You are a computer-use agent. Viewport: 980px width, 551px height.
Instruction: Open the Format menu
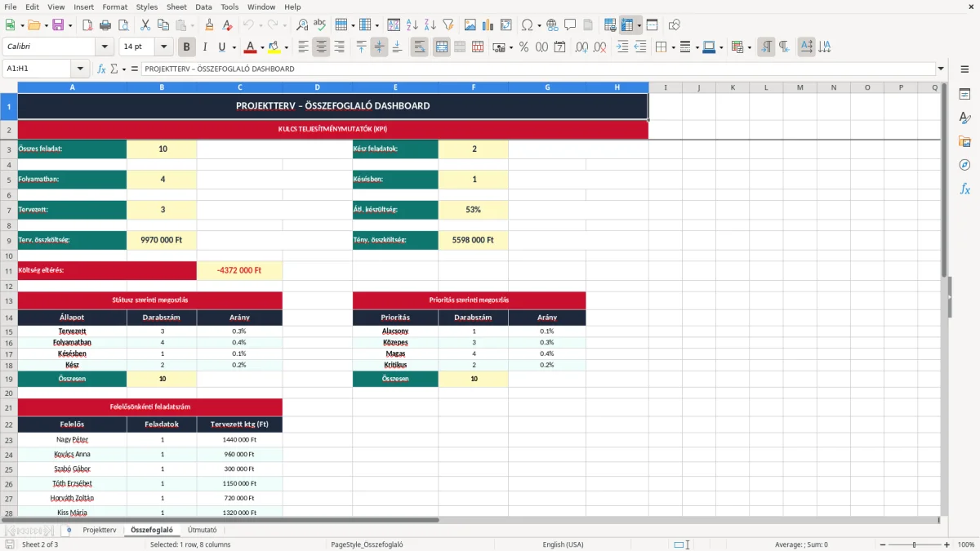pos(114,7)
